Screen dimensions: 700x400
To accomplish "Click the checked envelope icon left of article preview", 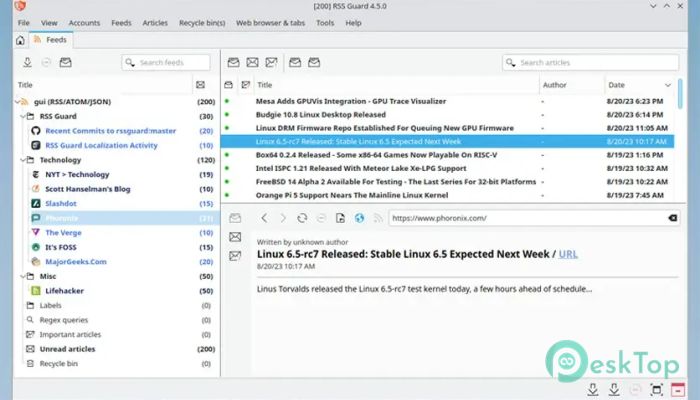I will pos(235,256).
